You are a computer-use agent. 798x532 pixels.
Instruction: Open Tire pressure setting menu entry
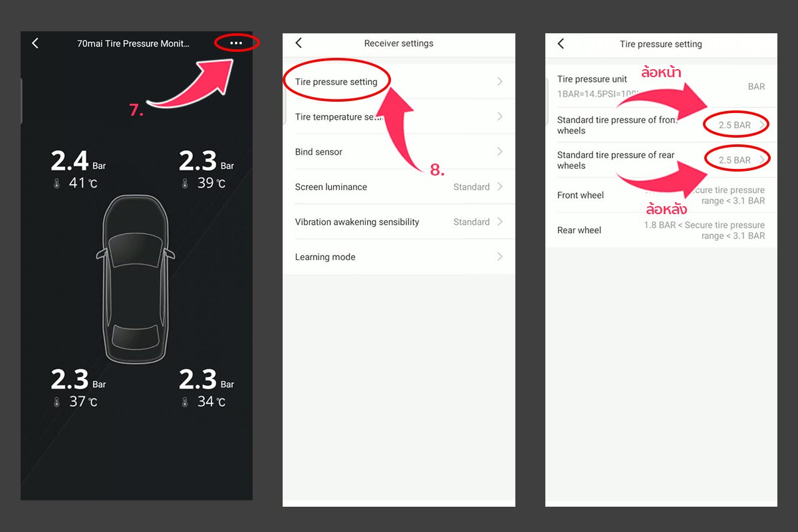point(399,82)
